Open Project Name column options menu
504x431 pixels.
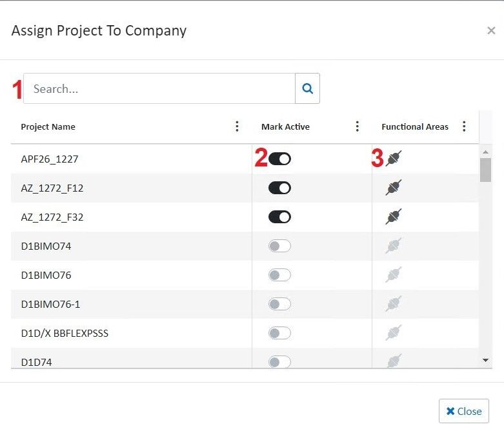tap(237, 126)
